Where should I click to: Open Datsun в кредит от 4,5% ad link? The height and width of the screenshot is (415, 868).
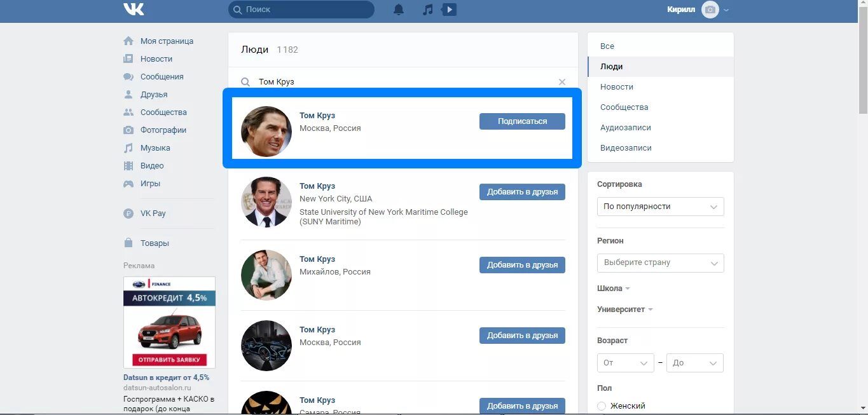[166, 378]
